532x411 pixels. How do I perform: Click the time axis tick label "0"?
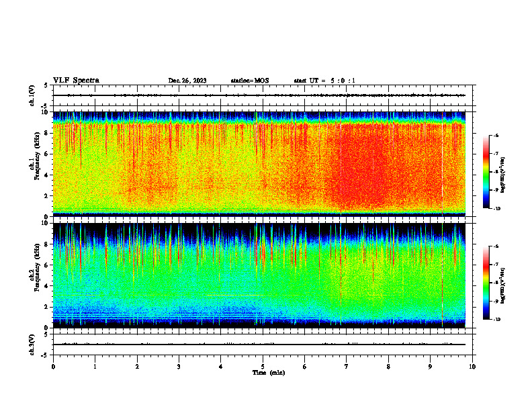tap(53, 367)
